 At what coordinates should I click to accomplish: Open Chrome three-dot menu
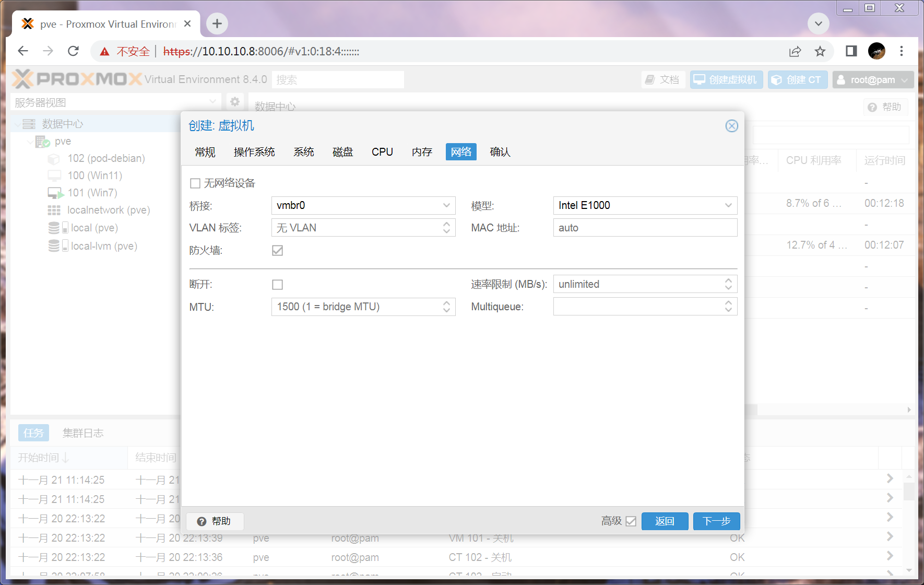coord(901,51)
